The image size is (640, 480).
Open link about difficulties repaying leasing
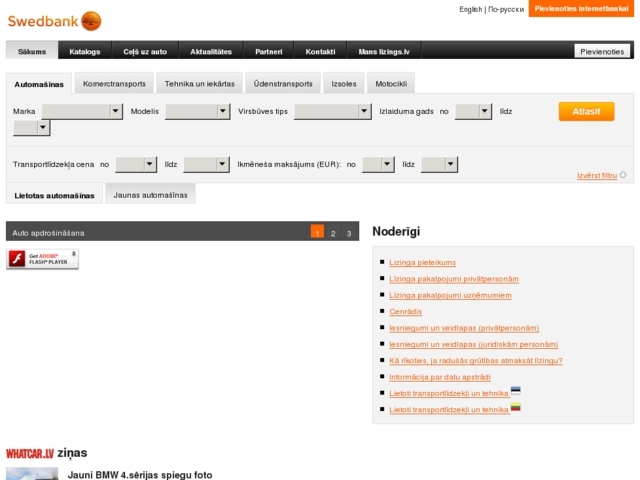click(x=476, y=360)
